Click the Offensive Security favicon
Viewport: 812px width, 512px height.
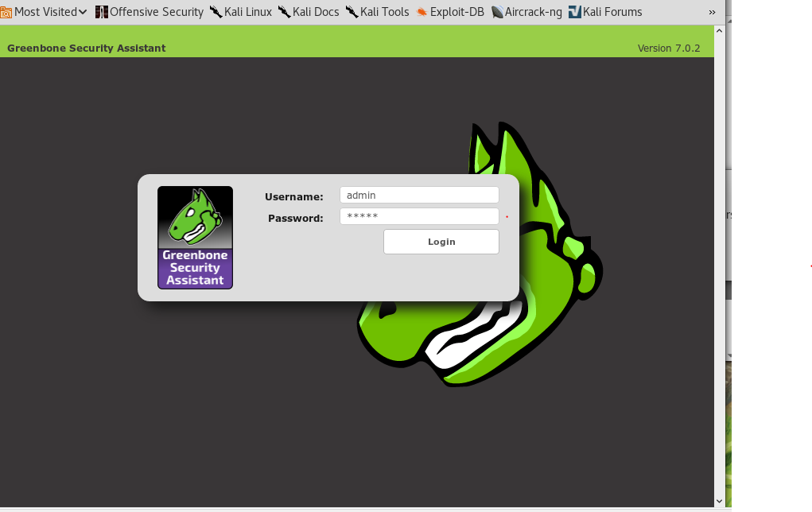[102, 12]
